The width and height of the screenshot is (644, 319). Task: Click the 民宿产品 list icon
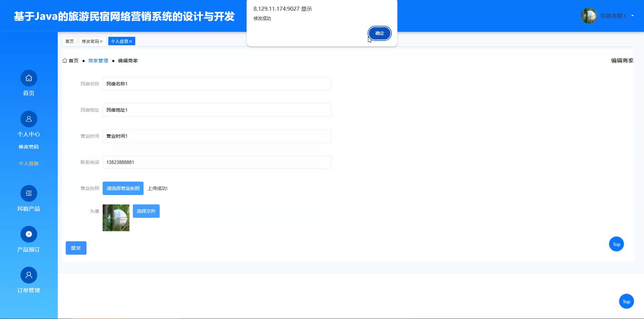coord(29,193)
